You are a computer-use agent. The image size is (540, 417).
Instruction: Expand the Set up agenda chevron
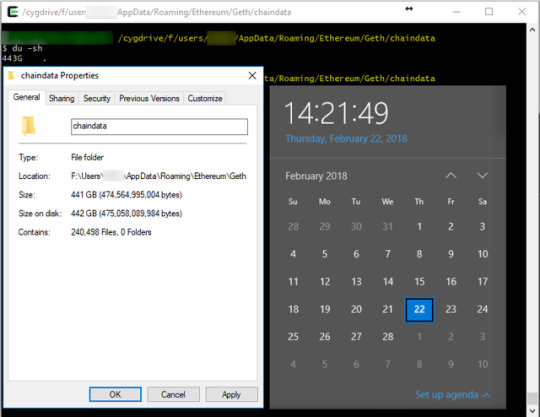tap(486, 395)
